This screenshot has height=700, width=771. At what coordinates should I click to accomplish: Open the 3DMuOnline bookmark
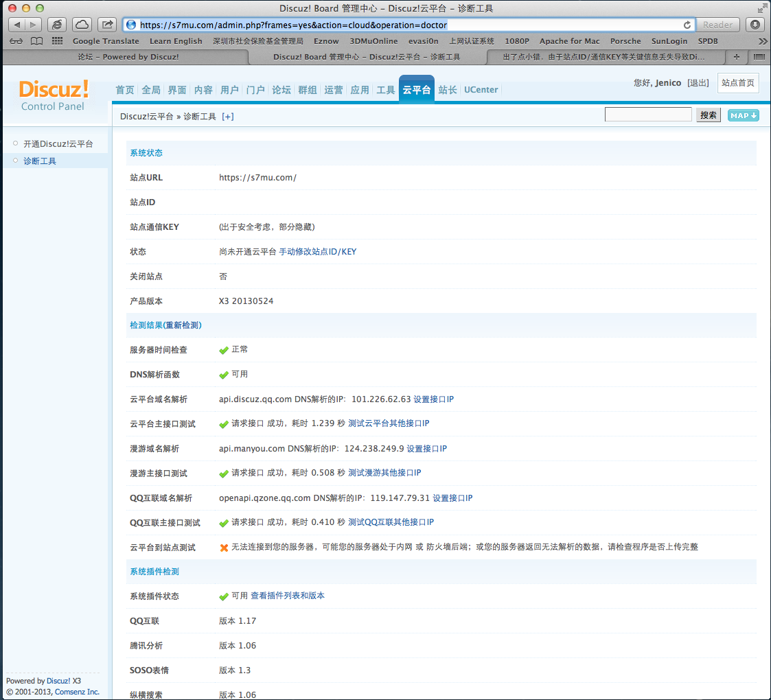pyautogui.click(x=373, y=41)
